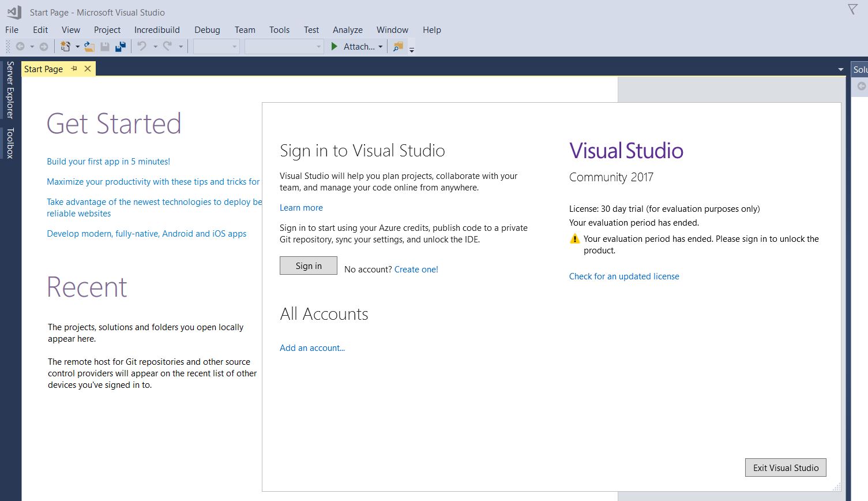Click the Add an account... link
The width and height of the screenshot is (868, 501).
(x=312, y=348)
